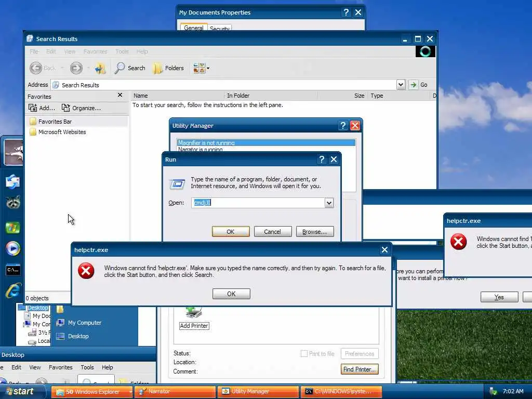
Task: Click the Back arrow in Search Results toolbar
Action: coord(36,68)
